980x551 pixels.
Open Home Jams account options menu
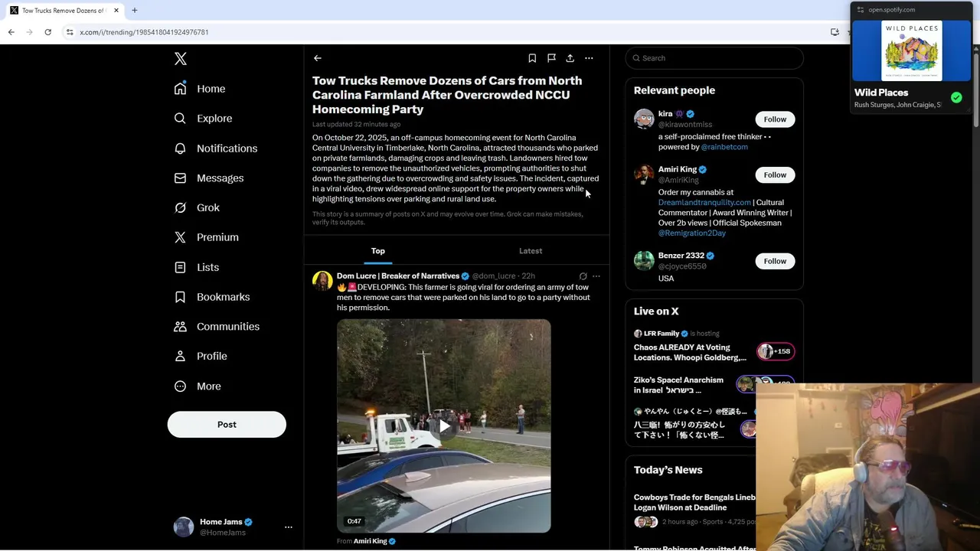point(289,527)
